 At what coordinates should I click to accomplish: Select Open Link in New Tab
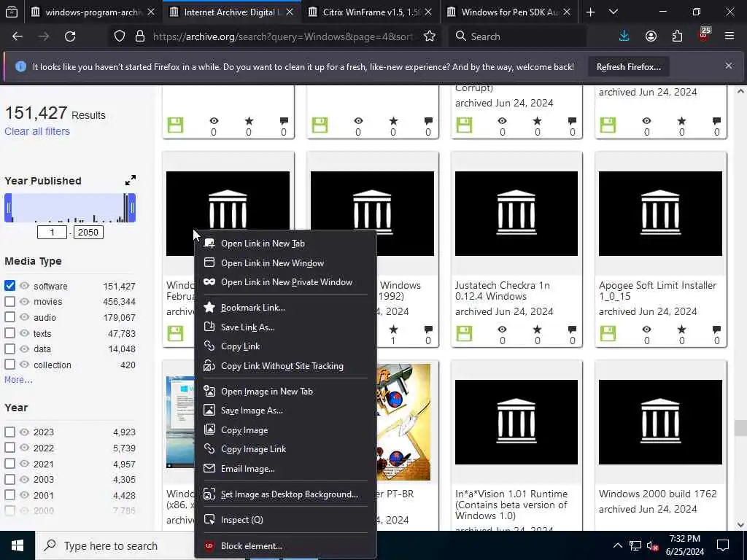[x=285, y=244]
